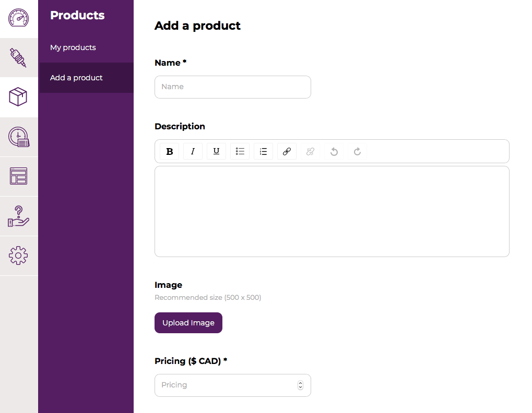Image resolution: width=532 pixels, height=413 pixels.
Task: Open the help hand sidebar icon
Action: tap(19, 216)
